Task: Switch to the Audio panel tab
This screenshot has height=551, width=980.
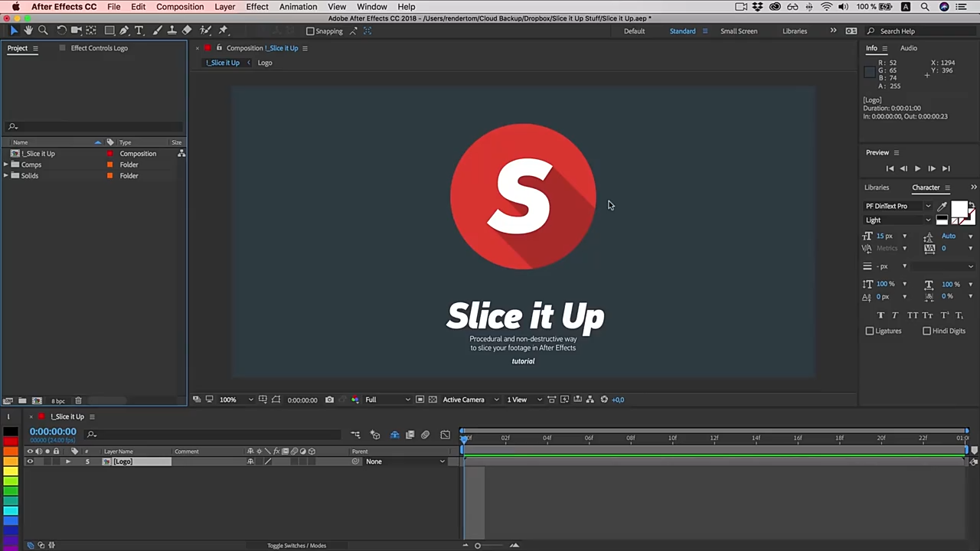Action: [x=909, y=48]
